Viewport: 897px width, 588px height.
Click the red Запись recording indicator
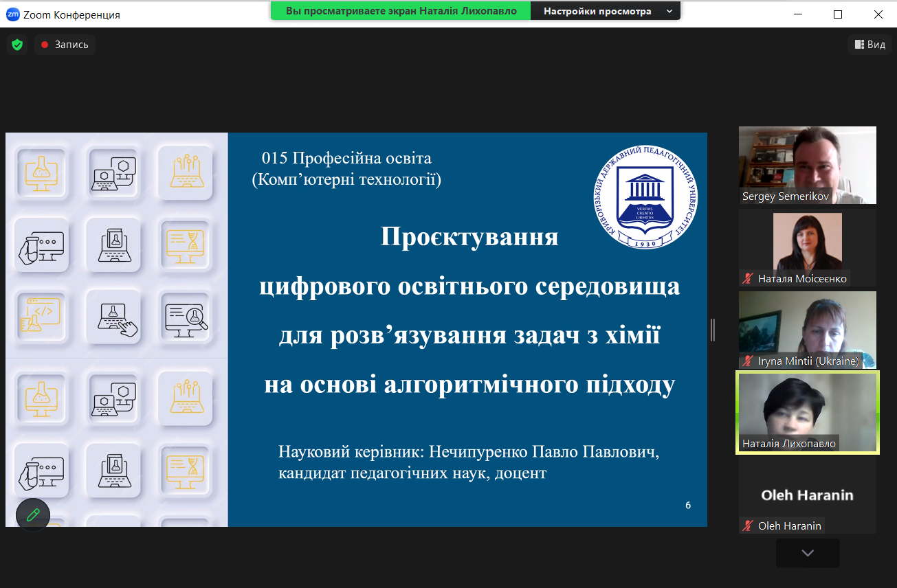[x=65, y=45]
